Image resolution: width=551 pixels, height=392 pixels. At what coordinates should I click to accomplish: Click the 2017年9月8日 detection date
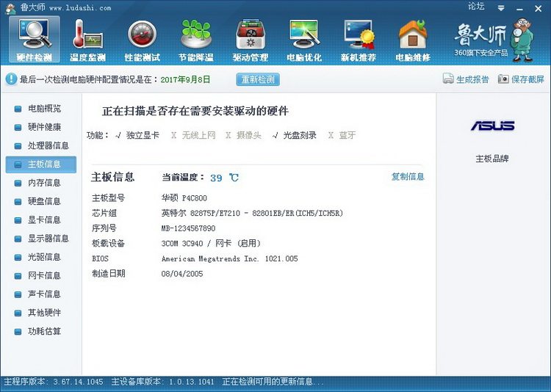(x=185, y=79)
